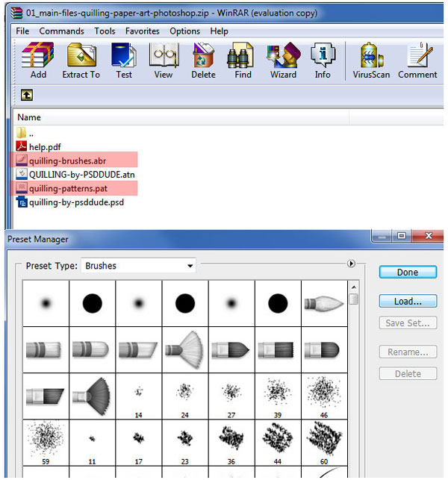448x480 pixels.
Task: Select the pointed round bristle brush preset
Action: (x=324, y=304)
